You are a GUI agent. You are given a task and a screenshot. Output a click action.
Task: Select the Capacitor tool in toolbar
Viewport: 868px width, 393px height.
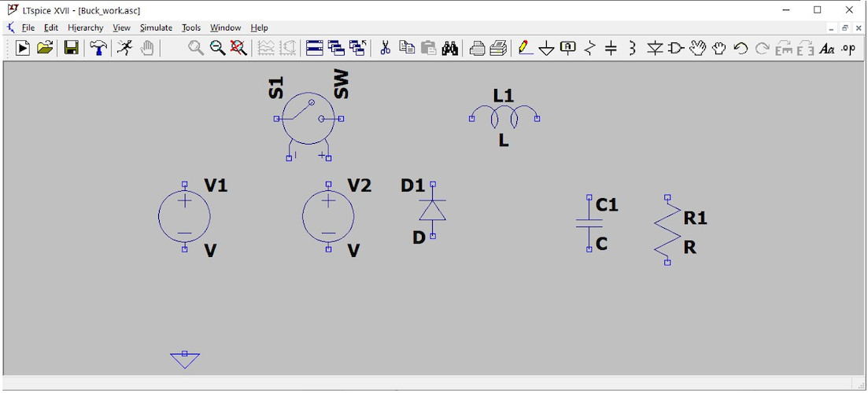pos(611,49)
